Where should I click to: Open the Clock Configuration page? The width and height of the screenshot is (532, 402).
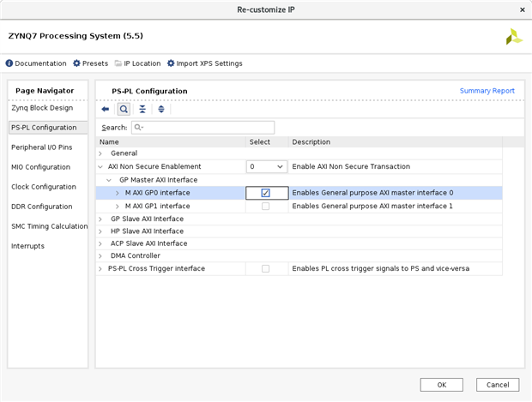44,187
